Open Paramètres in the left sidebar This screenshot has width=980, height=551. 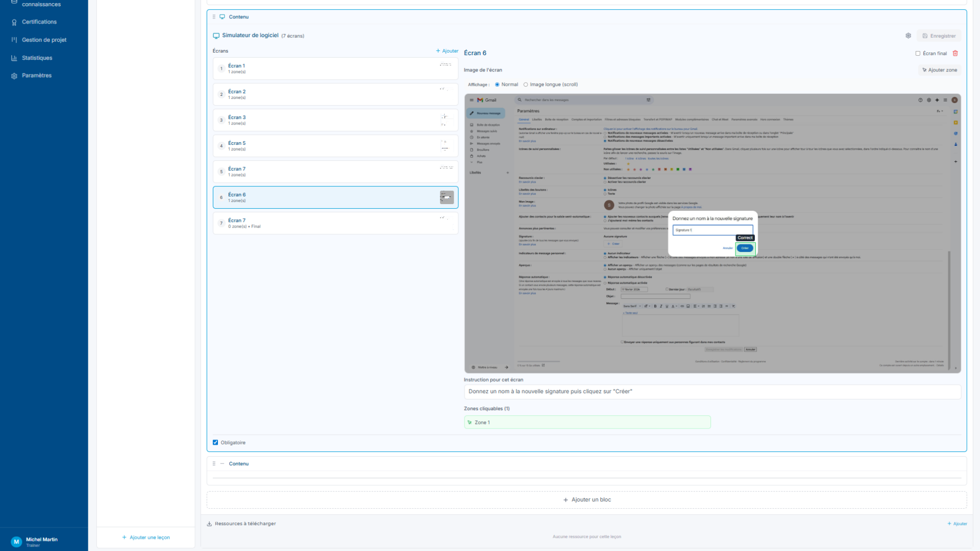(36, 75)
